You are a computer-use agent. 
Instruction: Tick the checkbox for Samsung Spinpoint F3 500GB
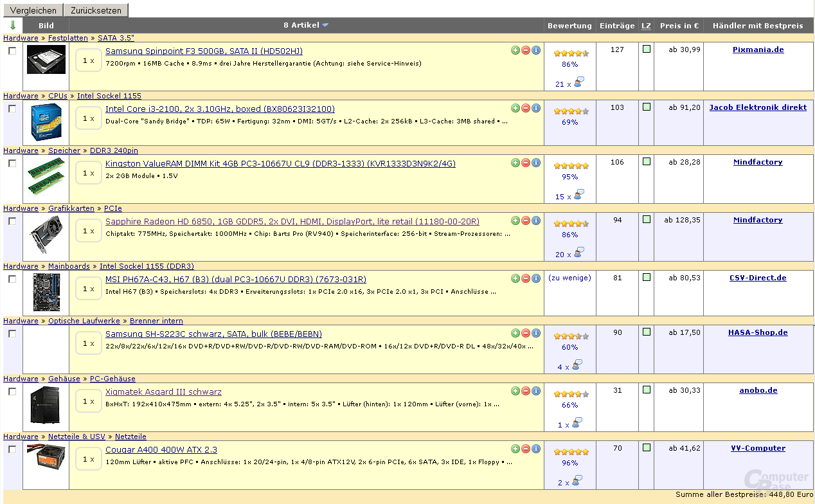[x=12, y=51]
